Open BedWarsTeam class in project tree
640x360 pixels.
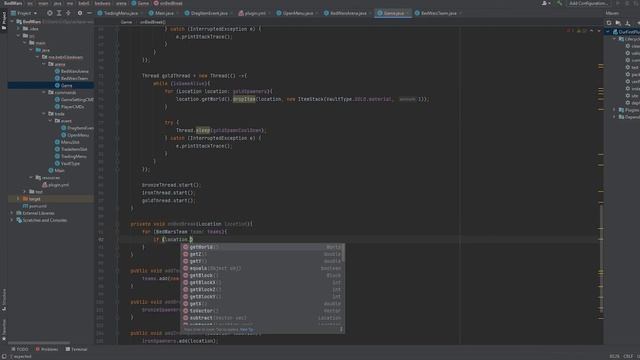click(x=74, y=78)
